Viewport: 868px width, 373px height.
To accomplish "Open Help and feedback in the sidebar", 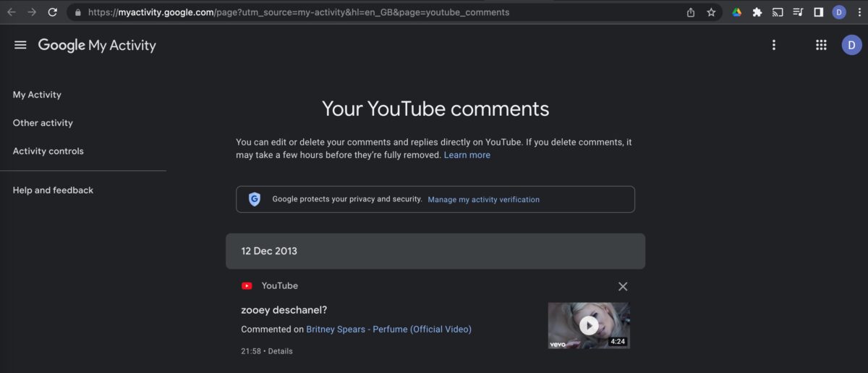I will 53,190.
